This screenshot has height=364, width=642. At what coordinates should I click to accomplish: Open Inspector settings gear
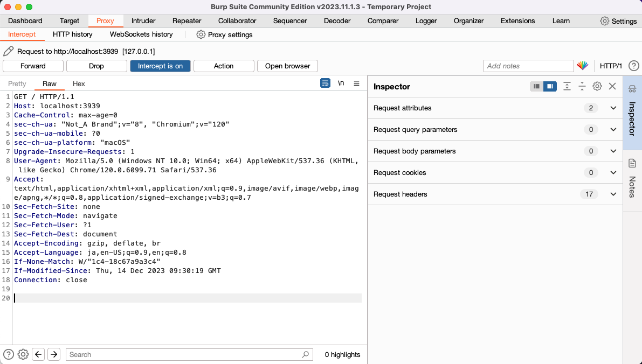pos(597,86)
